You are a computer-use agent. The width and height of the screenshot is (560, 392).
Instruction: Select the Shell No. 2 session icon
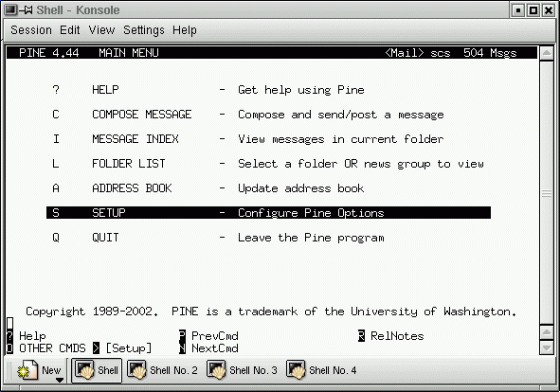(x=136, y=370)
